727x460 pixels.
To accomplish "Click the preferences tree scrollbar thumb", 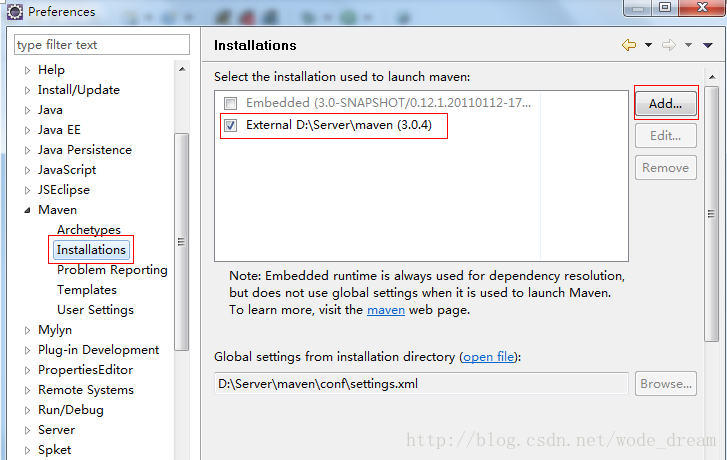I will pos(182,242).
